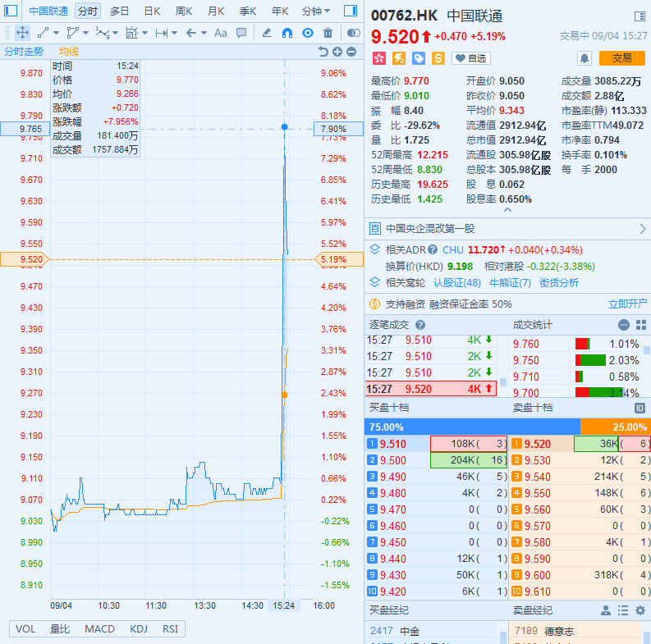
Task: Open measurement box tool dropdown arrow
Action: click(144, 33)
